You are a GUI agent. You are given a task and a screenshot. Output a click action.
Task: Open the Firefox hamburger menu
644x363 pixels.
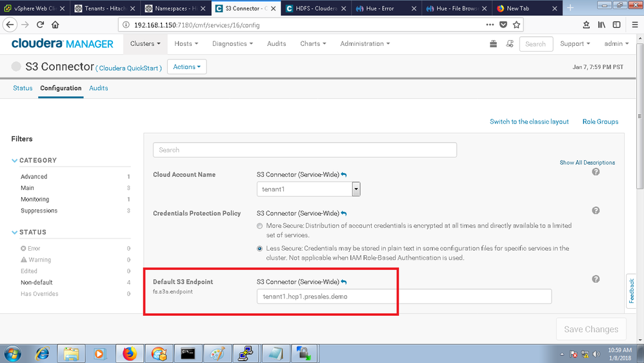634,25
